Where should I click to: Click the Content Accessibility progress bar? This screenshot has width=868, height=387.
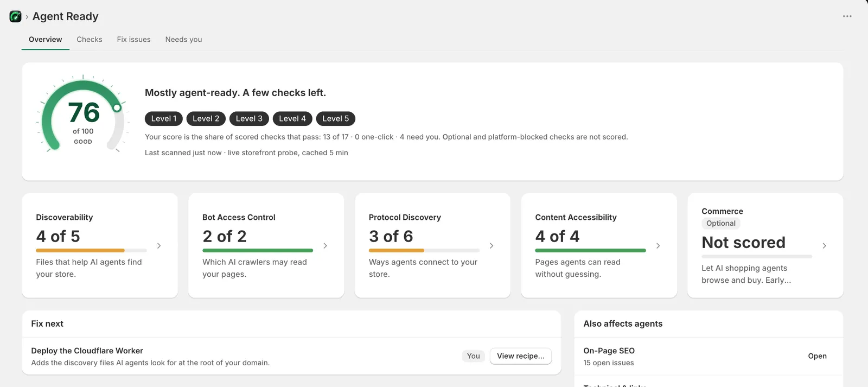point(590,250)
